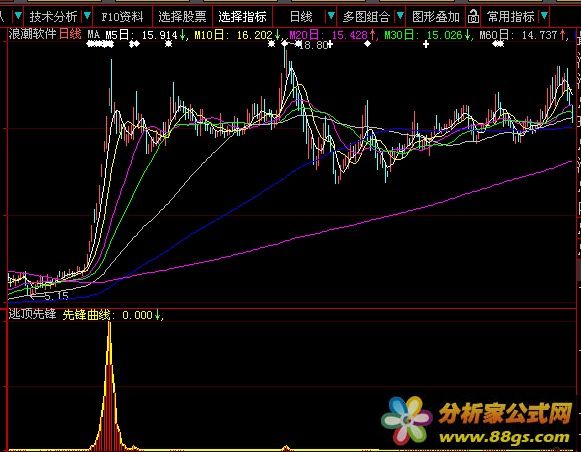Click the 5.15 low price label

tap(56, 296)
